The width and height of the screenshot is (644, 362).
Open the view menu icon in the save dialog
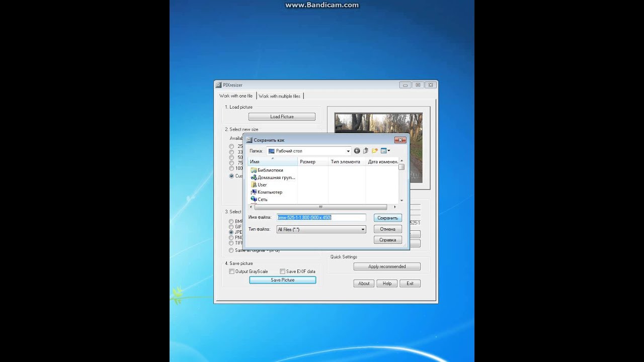click(x=385, y=151)
